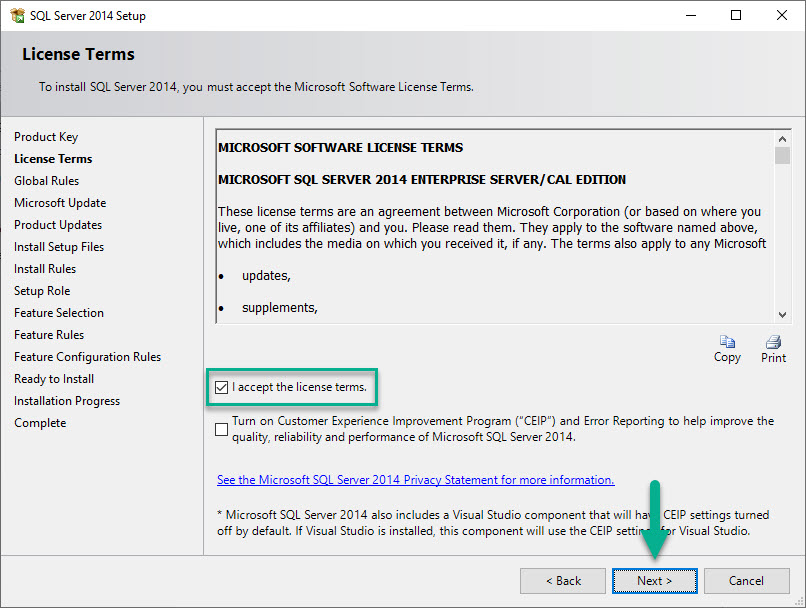Select the Feature Selection step
This screenshot has height=608, width=806.
coord(59,313)
